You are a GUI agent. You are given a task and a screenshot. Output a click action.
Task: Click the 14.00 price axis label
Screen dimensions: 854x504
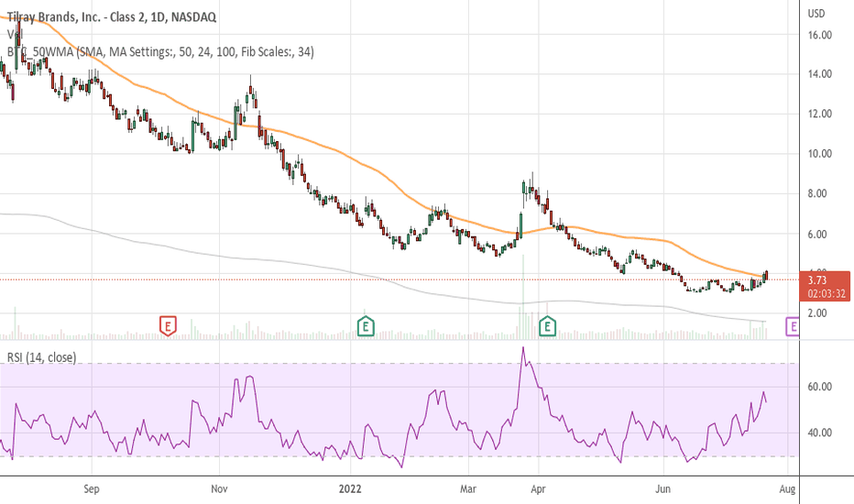coord(820,73)
